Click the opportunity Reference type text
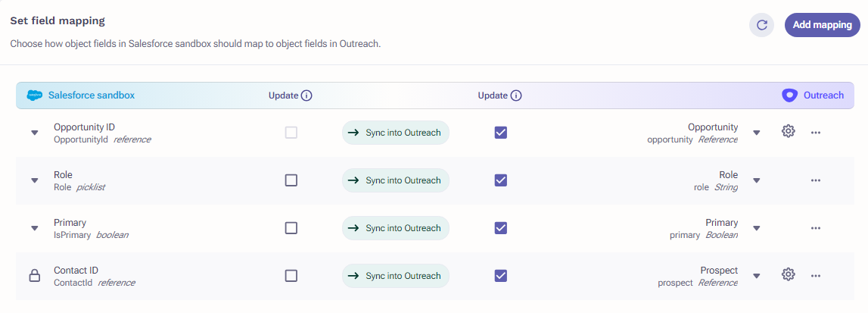868x313 pixels. (x=692, y=139)
